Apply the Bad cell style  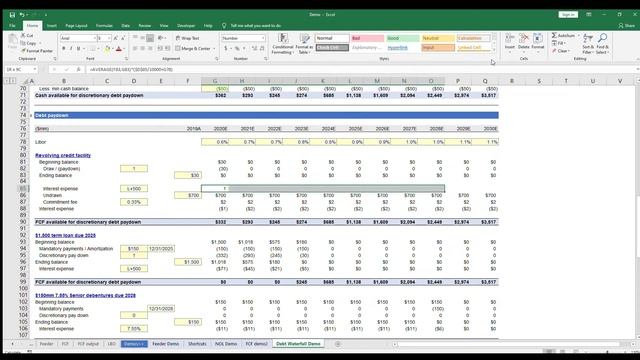(367, 38)
